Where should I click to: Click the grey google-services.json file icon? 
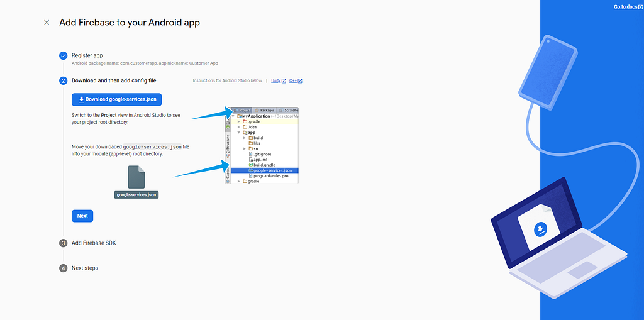tap(136, 177)
